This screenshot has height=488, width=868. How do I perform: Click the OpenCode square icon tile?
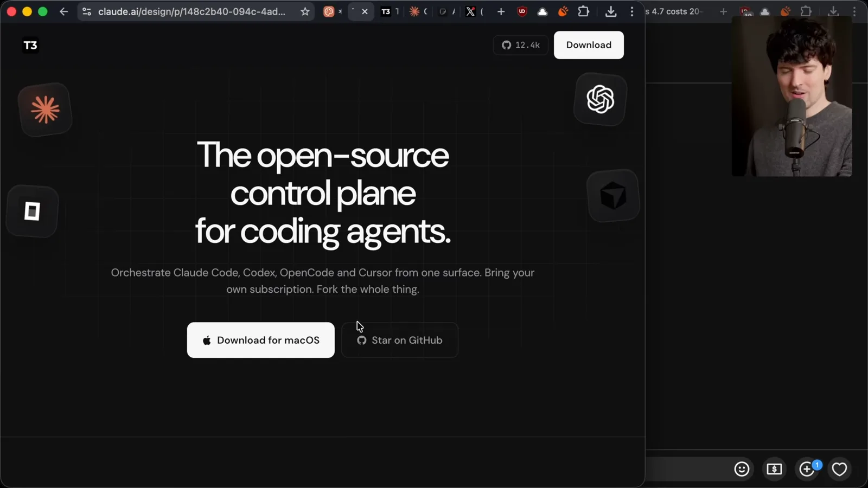[33, 211]
